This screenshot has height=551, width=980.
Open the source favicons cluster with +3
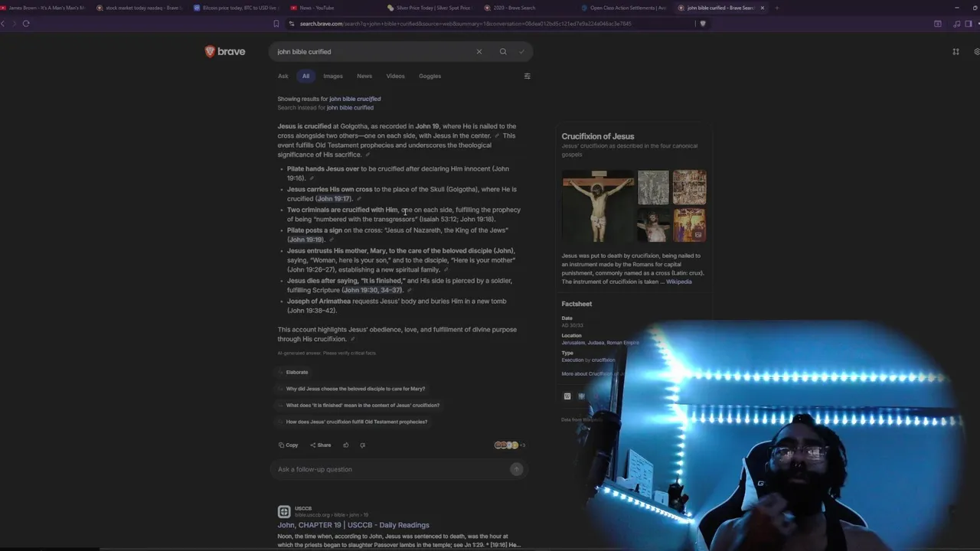click(510, 445)
